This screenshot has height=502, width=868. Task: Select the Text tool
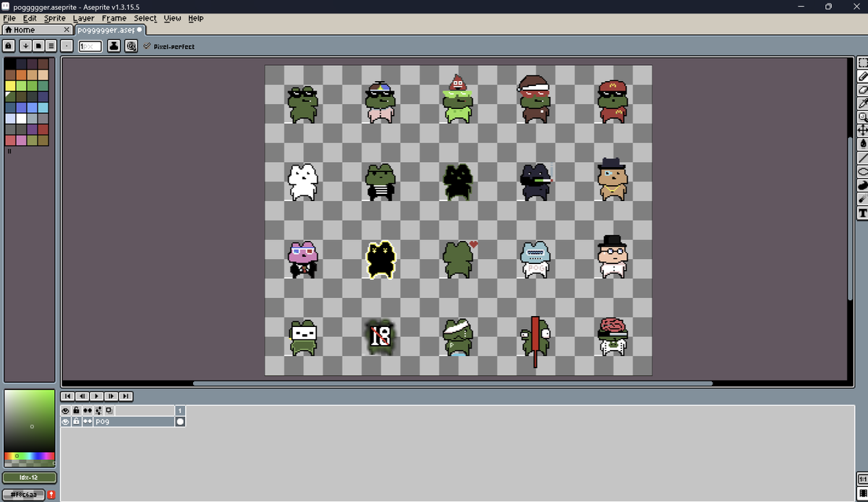(862, 213)
